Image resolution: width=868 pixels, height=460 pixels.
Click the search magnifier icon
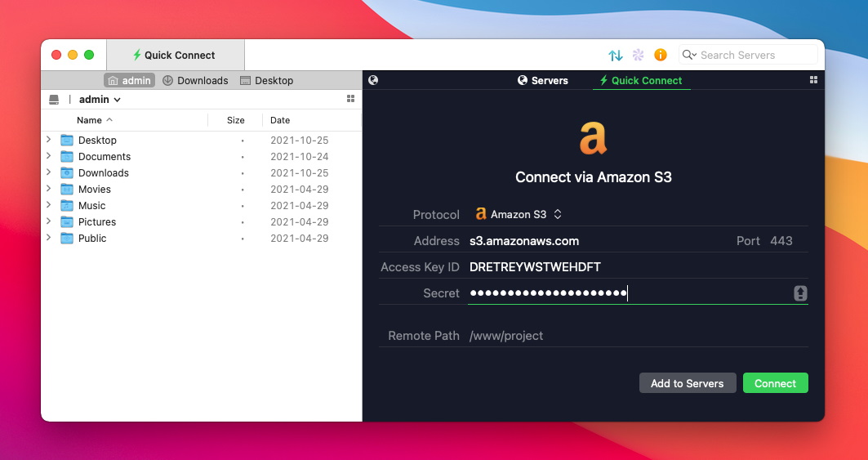(x=688, y=55)
